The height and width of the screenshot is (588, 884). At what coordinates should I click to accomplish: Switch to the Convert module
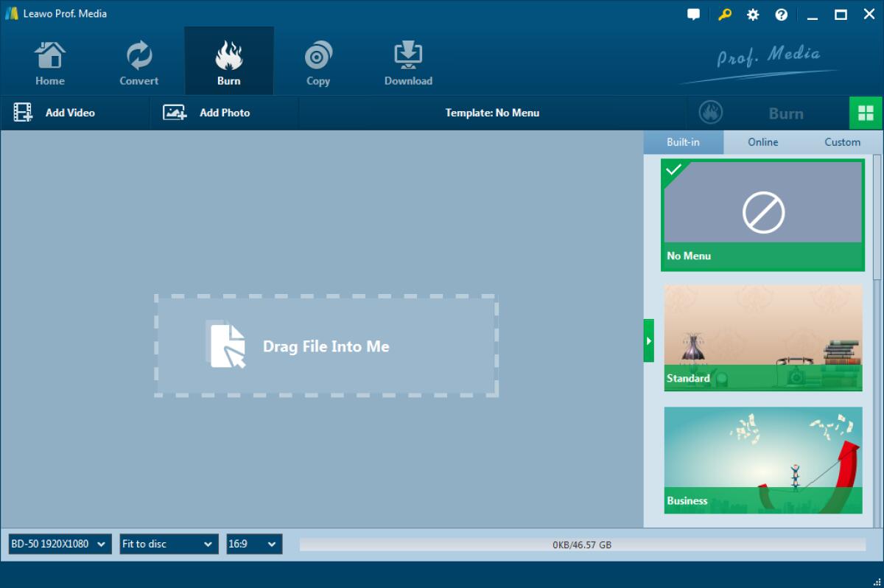138,60
